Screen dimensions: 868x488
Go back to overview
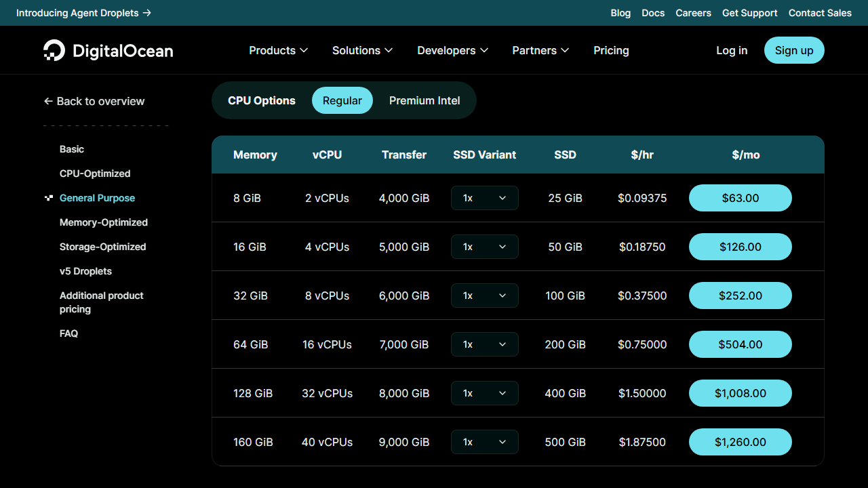[x=94, y=101]
